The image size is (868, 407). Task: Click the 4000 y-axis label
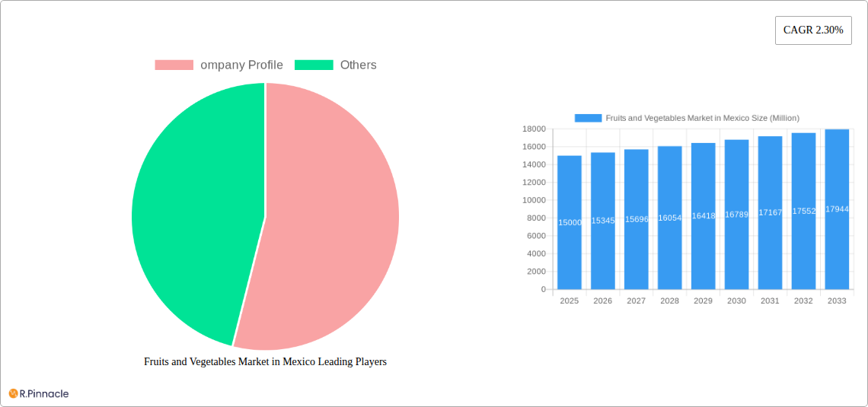click(x=537, y=254)
